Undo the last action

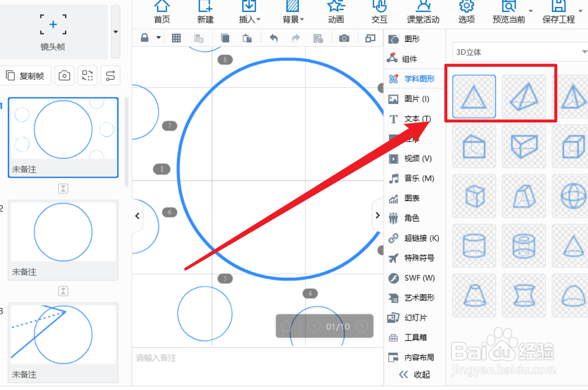click(274, 38)
